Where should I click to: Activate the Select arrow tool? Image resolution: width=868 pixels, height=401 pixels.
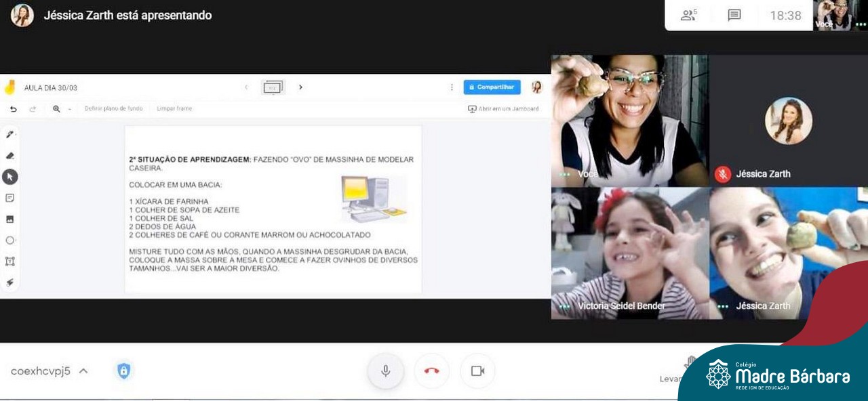point(10,177)
